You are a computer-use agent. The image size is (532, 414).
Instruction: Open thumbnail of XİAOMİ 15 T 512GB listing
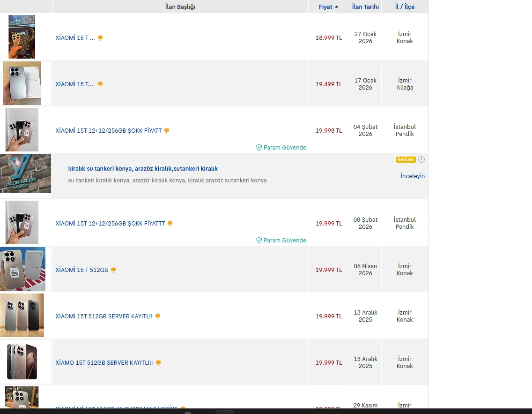coord(23,269)
